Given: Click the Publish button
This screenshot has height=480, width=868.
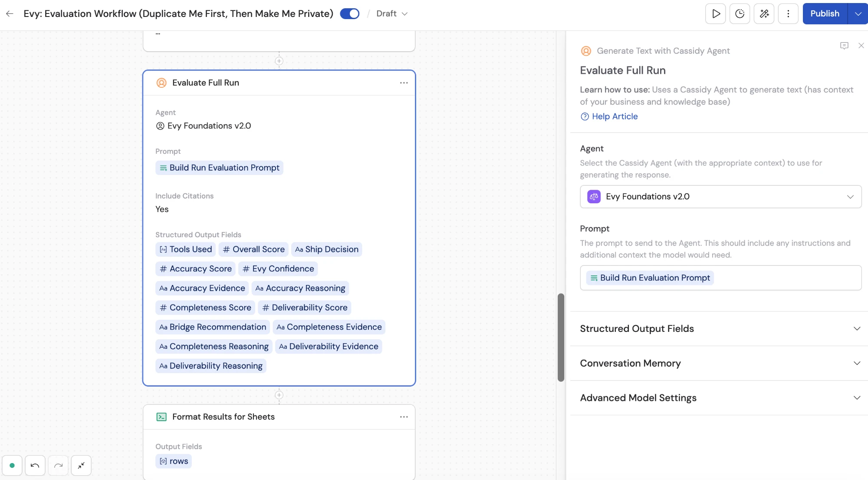Looking at the screenshot, I should pos(825,13).
